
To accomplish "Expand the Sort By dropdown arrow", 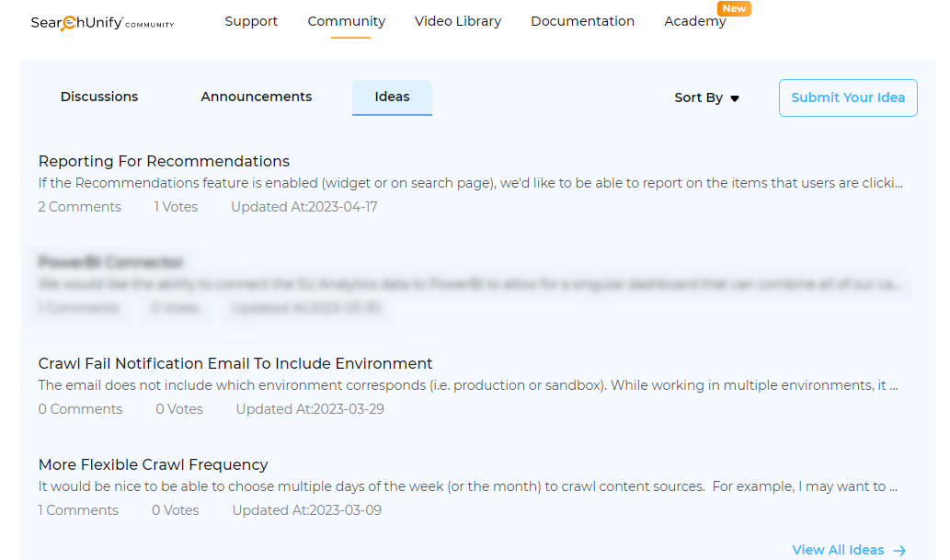I will click(x=735, y=98).
